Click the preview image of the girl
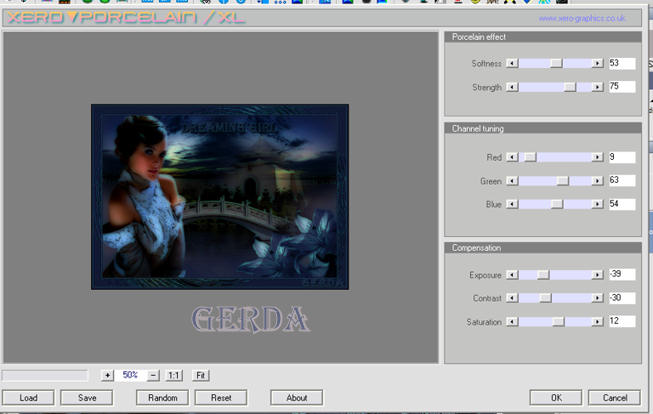This screenshot has height=414, width=653. 220,197
